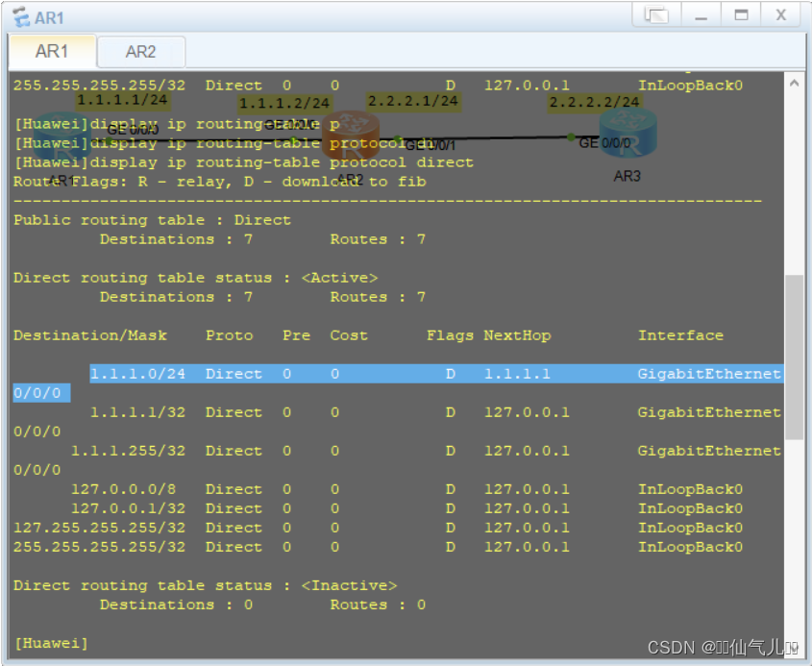Maximize the AR1 terminal window

[741, 15]
